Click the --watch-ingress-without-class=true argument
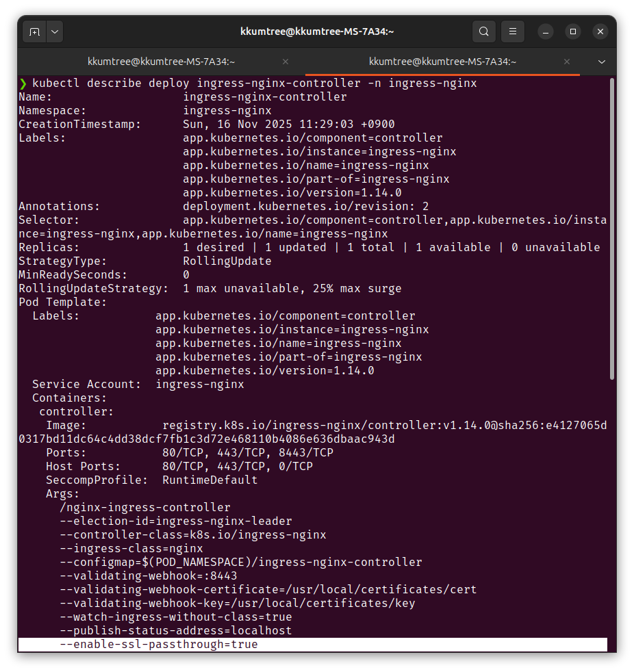 click(176, 617)
